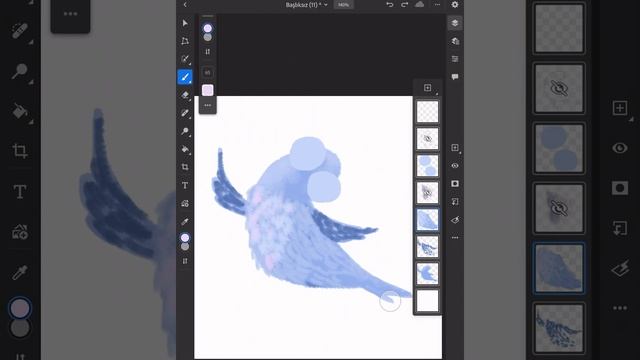
Task: Open brush size setting in options panel
Action: tap(207, 72)
